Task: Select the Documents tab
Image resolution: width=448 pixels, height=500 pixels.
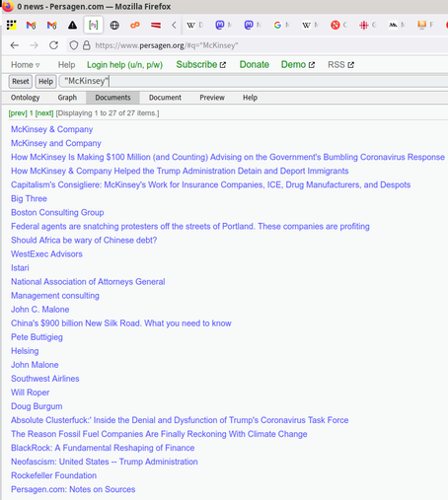Action: [112, 98]
